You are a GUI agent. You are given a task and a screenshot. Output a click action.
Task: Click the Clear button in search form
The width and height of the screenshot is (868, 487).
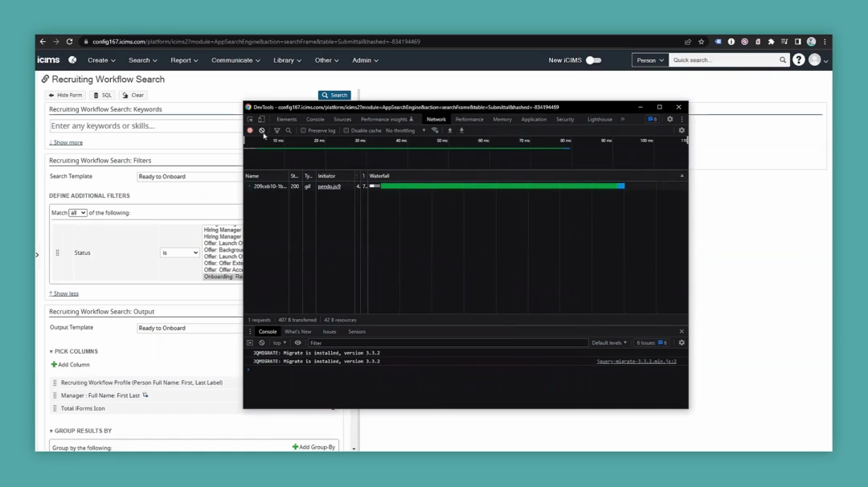coord(133,95)
